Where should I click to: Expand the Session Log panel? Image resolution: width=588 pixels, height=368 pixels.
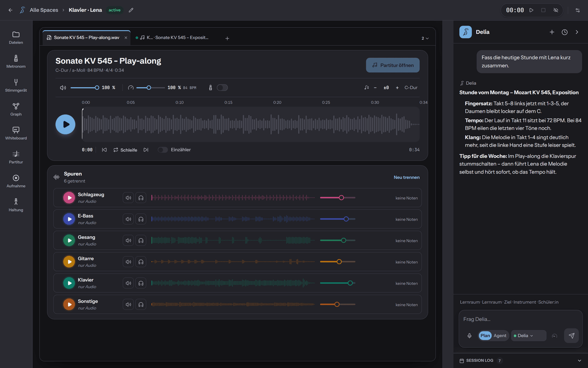pyautogui.click(x=520, y=361)
